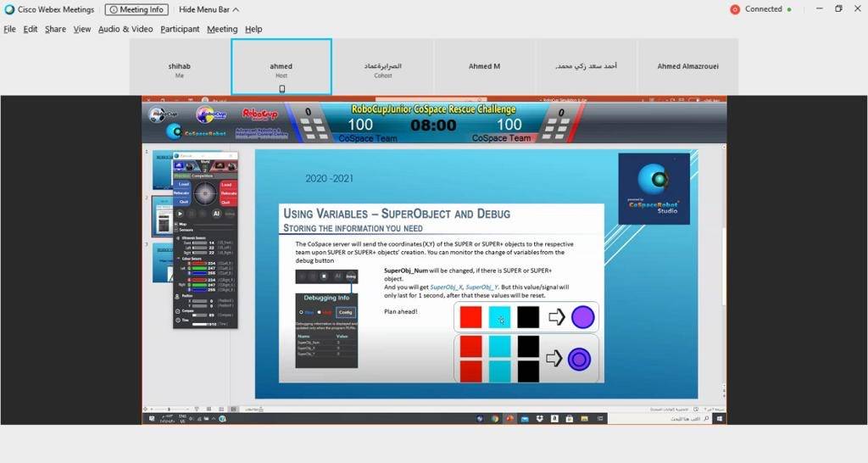This screenshot has height=463, width=868.
Task: Select the red radio button in Debugging Info
Action: (x=321, y=312)
